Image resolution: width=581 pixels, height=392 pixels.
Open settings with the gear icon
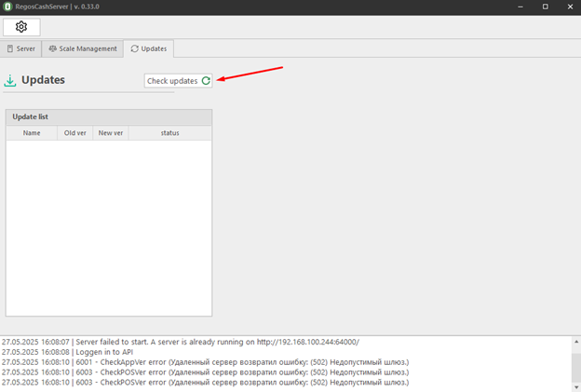[21, 26]
